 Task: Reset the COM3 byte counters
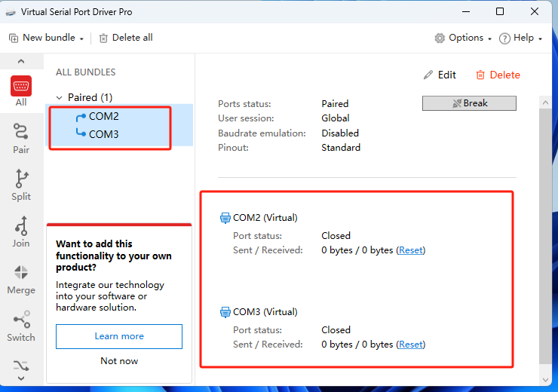(411, 345)
